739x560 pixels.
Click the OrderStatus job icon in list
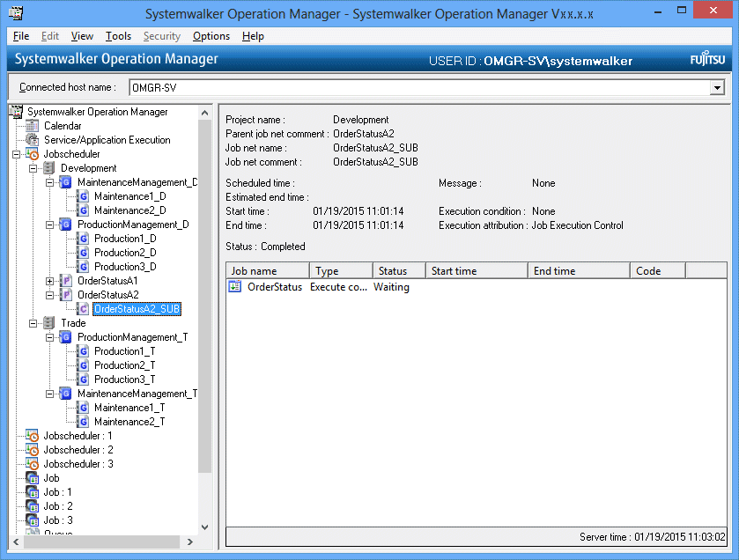(x=235, y=287)
